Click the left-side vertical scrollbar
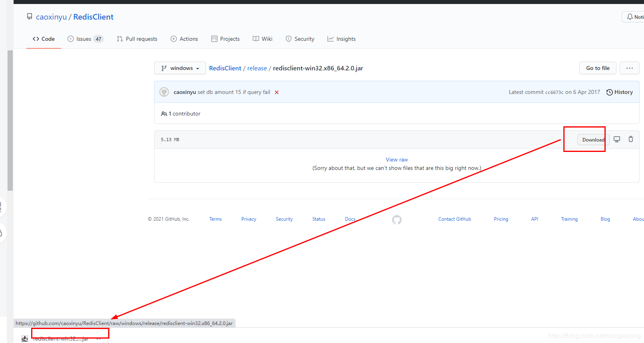Screen dimensions: 644x343 [10, 120]
